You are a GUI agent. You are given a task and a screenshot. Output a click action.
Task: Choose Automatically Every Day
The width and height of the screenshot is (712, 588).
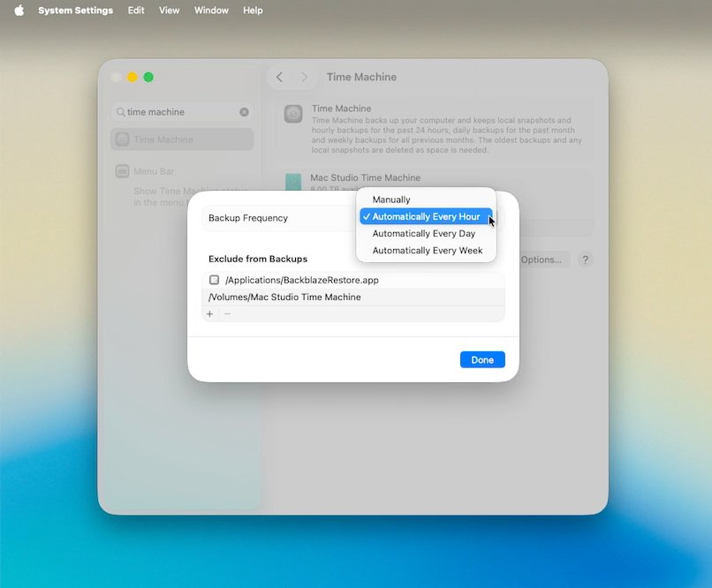pos(426,234)
